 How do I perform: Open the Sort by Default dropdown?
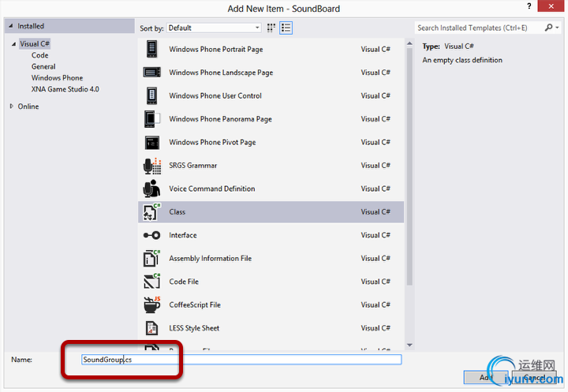214,28
